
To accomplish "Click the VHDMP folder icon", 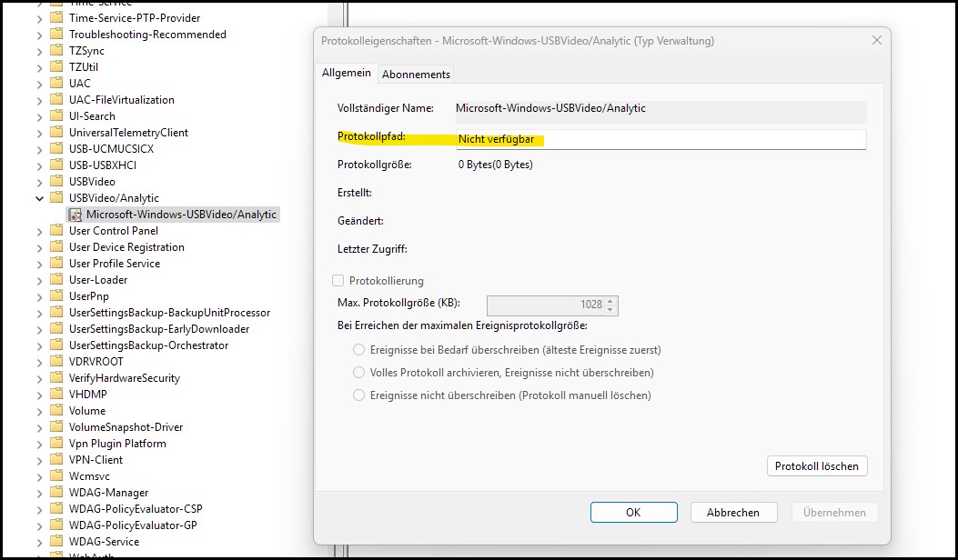I will [x=56, y=394].
